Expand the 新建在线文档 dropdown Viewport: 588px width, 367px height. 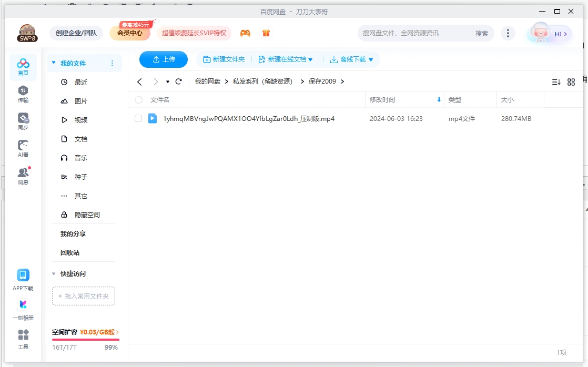[310, 60]
